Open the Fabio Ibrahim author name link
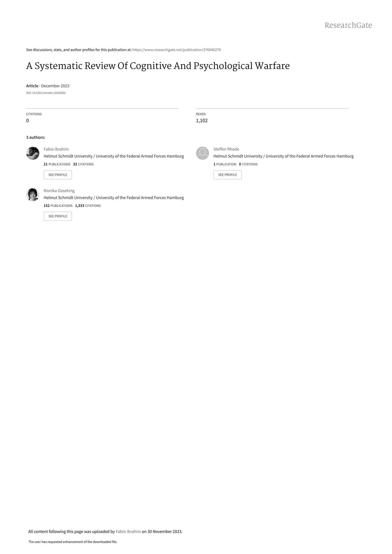Screen dimensions: 392x554 pos(56,149)
